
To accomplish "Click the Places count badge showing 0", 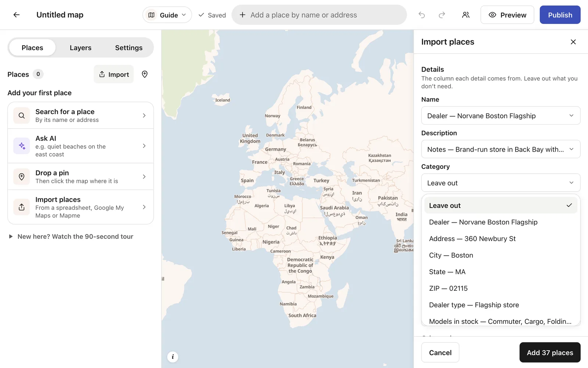I will click(38, 74).
